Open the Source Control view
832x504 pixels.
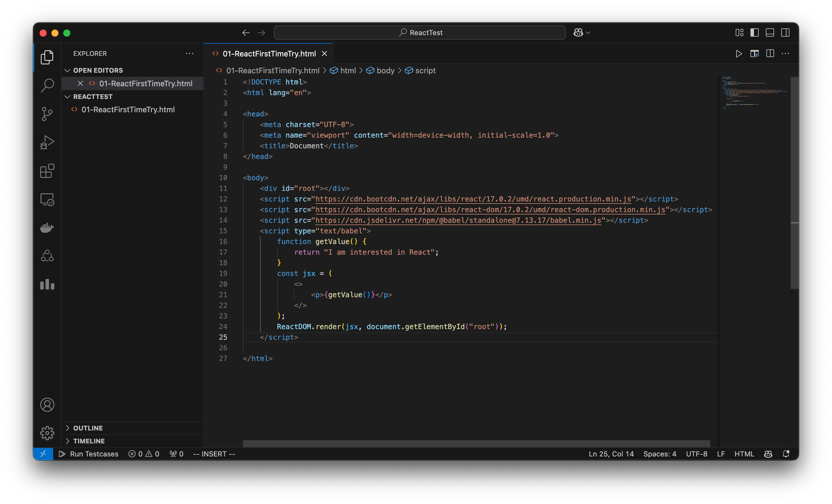(x=47, y=114)
